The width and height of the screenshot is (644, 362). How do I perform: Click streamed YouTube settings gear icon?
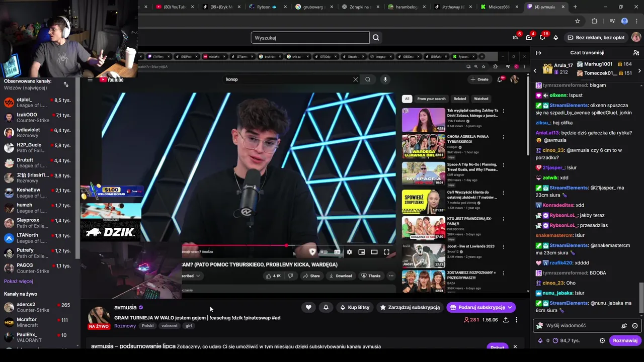(x=349, y=252)
